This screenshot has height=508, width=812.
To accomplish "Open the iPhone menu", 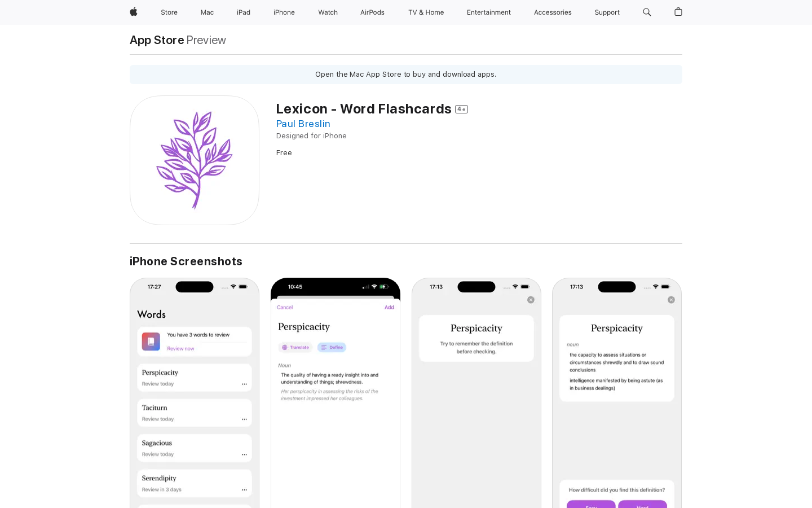I will [x=284, y=12].
